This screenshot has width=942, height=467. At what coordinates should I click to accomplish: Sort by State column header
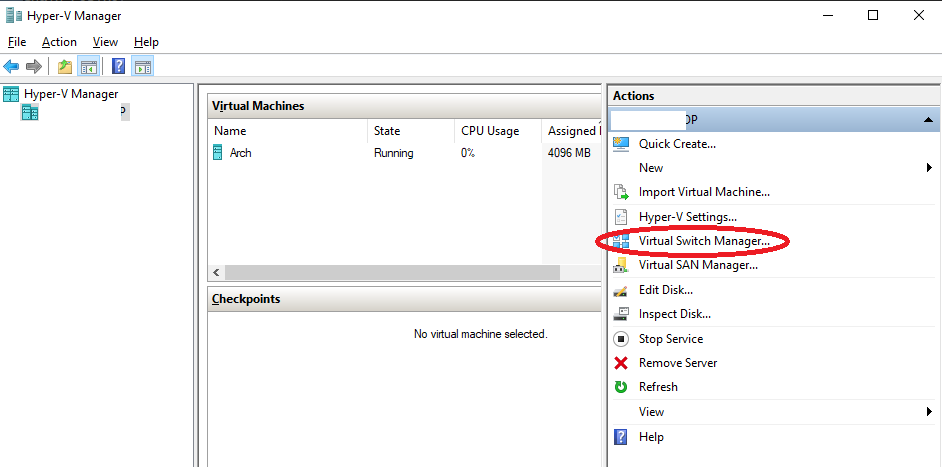[x=410, y=130]
